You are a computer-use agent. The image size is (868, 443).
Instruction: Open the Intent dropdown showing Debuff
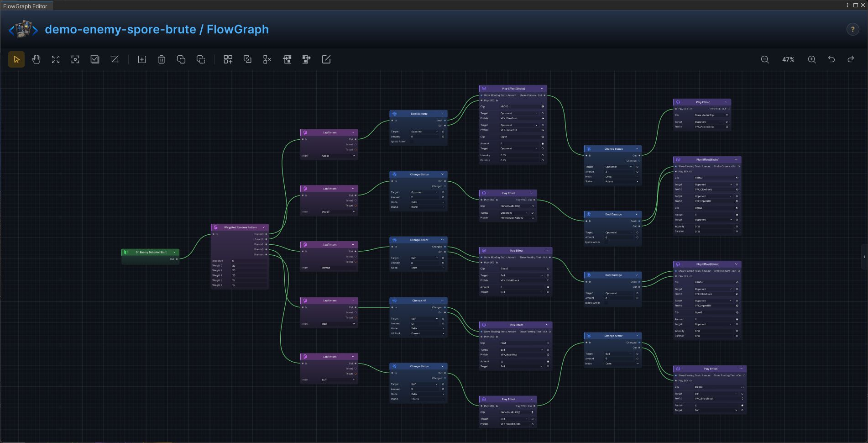tap(338, 212)
